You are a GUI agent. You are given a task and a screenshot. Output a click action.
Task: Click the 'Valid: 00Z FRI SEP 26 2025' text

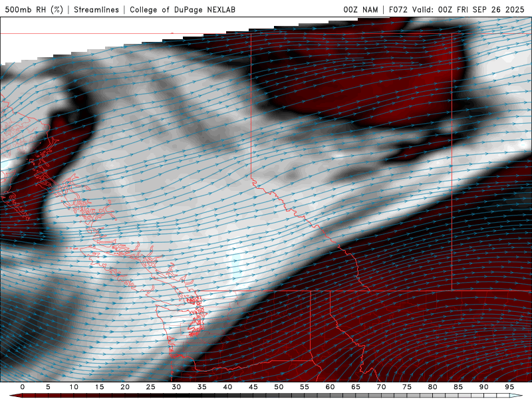pyautogui.click(x=468, y=9)
